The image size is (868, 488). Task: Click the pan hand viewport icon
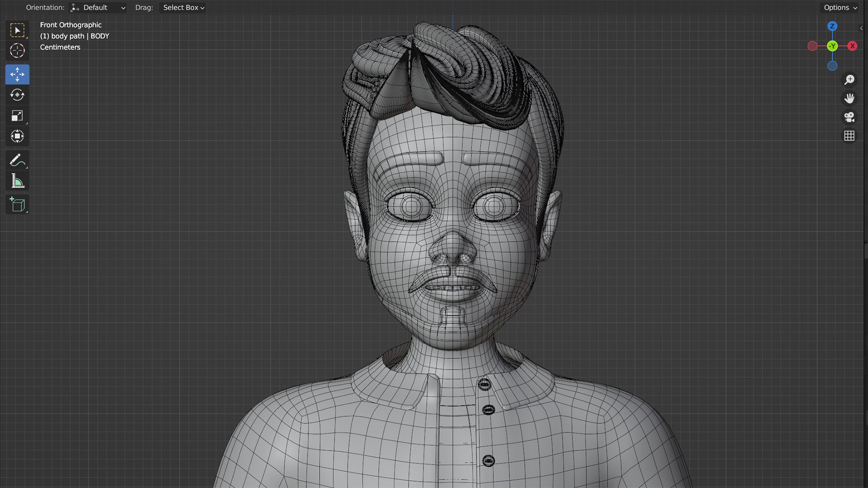pyautogui.click(x=849, y=98)
